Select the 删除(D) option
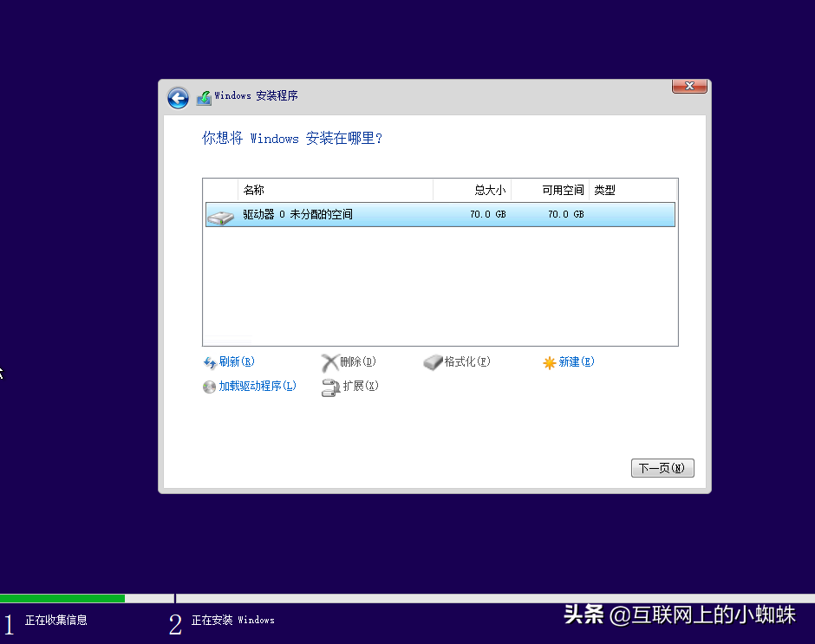This screenshot has height=644, width=815. pos(358,362)
